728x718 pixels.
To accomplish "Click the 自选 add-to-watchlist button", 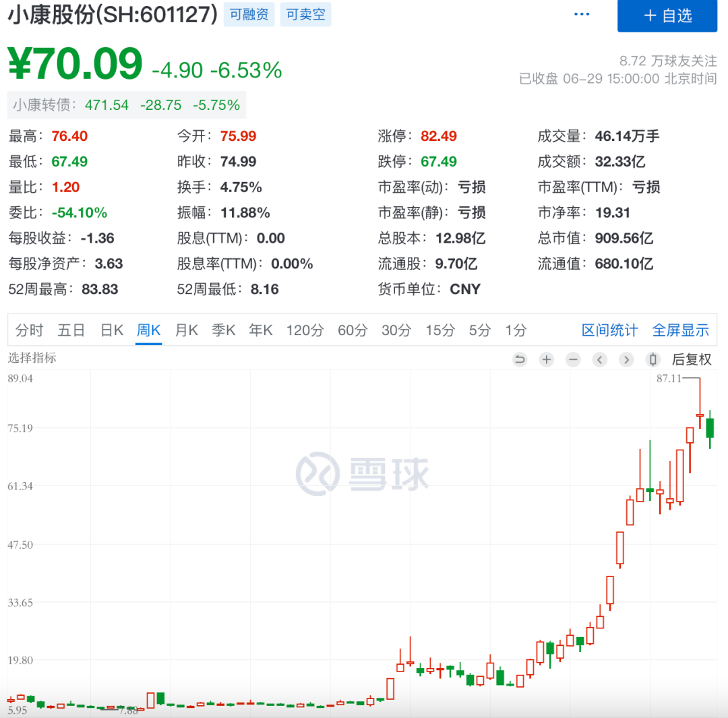I will point(667,16).
